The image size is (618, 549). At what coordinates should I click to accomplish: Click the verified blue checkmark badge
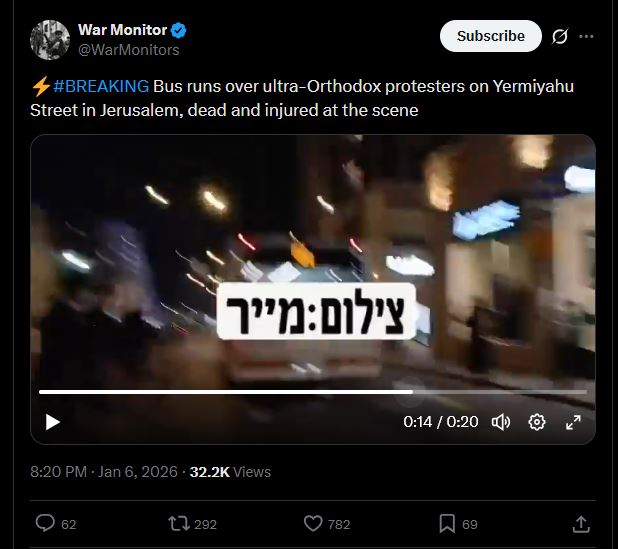[179, 30]
